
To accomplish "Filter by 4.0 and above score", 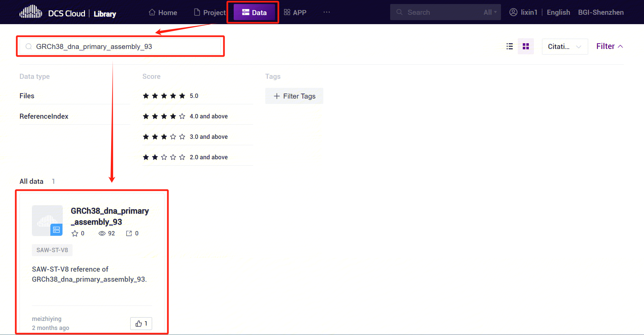I will pyautogui.click(x=185, y=116).
